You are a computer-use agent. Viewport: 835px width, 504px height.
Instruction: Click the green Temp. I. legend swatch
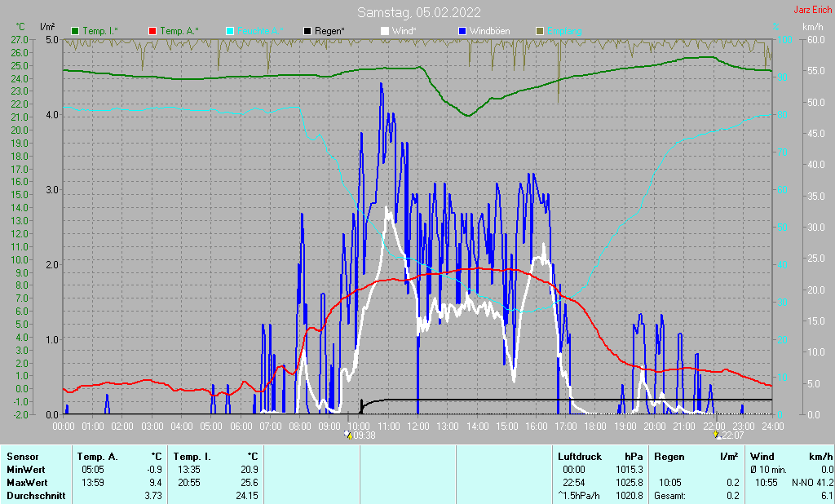pyautogui.click(x=75, y=31)
